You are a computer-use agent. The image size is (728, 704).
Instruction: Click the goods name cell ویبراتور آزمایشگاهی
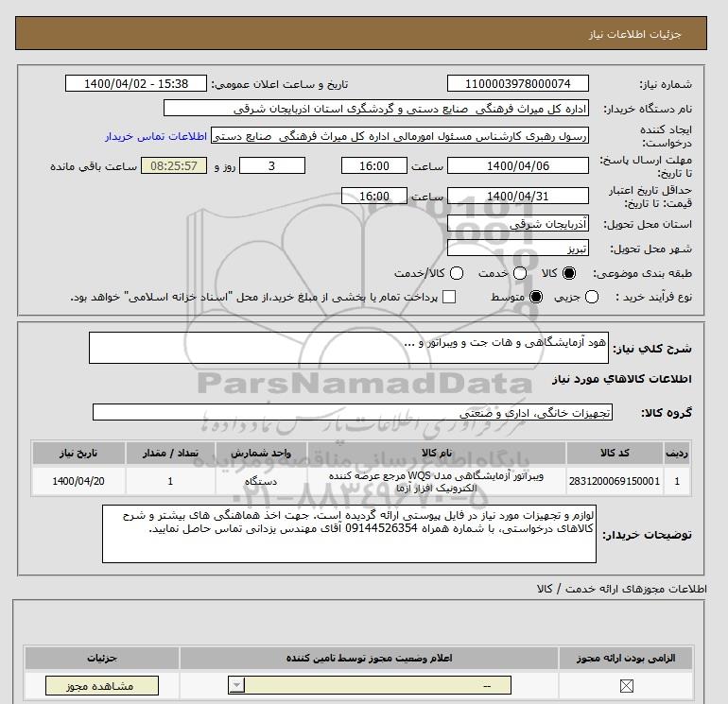click(x=436, y=482)
